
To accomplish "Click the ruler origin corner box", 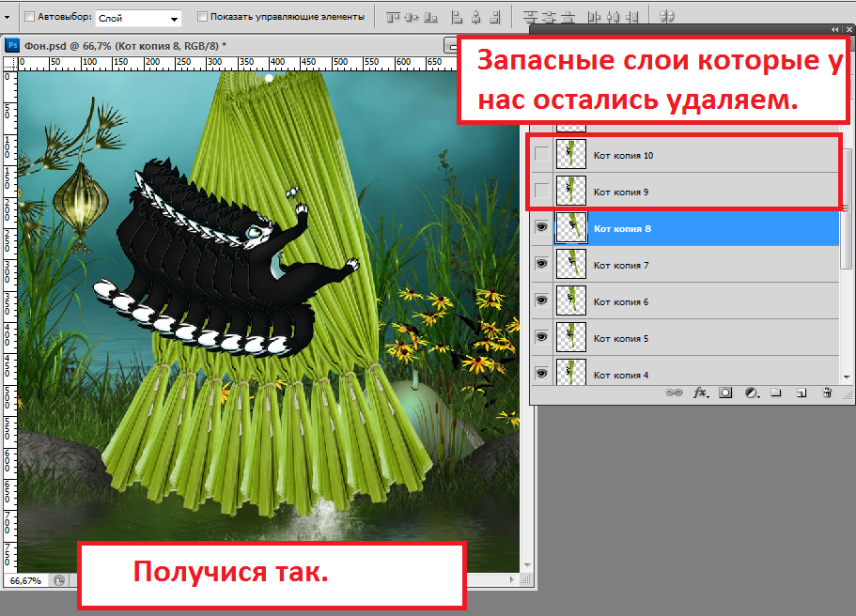I will click(10, 64).
